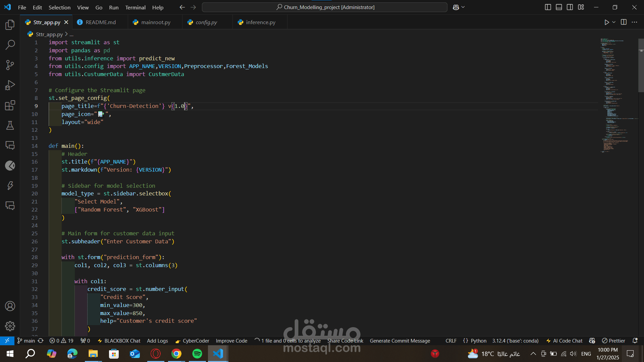
Task: Change the CRLF end-of-line sequence
Action: point(451,341)
